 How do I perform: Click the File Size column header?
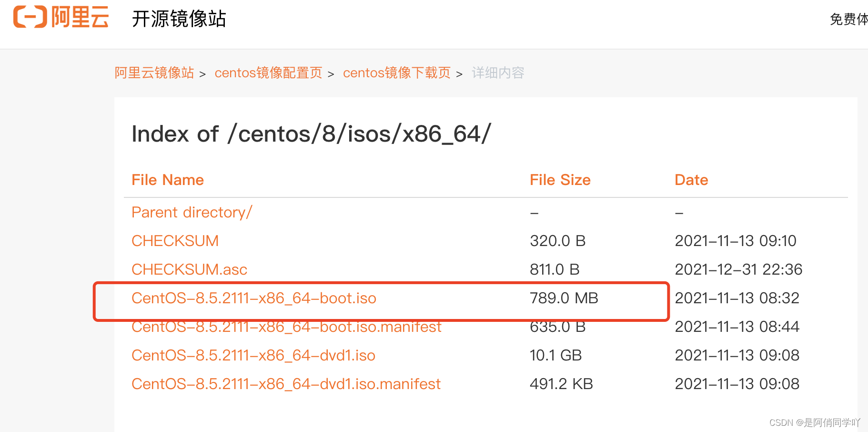tap(560, 180)
